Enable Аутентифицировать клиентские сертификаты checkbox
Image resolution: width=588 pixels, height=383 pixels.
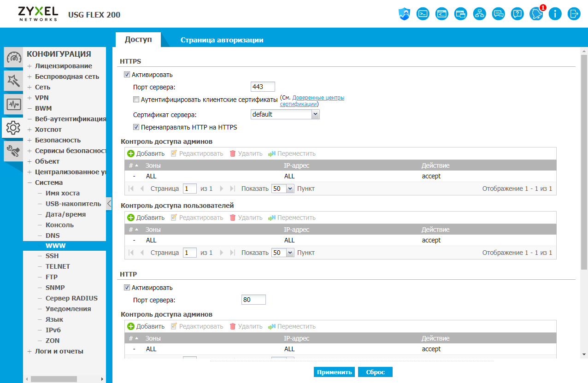point(136,99)
